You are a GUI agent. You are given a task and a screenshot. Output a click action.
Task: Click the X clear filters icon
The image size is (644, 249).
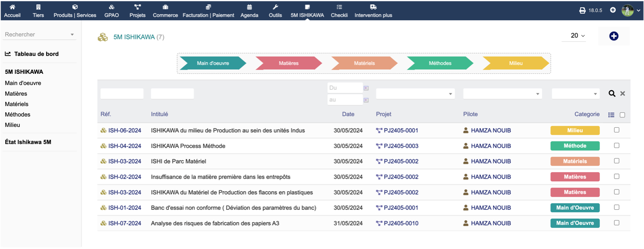click(x=622, y=93)
